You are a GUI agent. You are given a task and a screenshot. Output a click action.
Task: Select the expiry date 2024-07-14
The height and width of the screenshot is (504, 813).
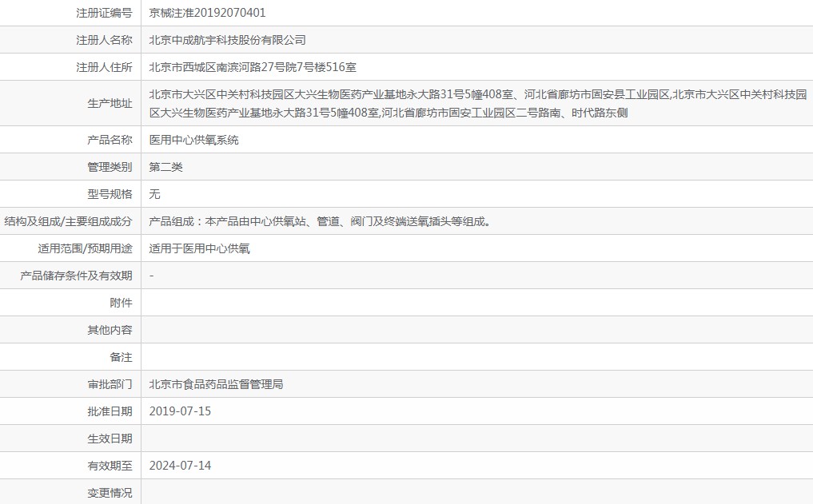coord(180,466)
